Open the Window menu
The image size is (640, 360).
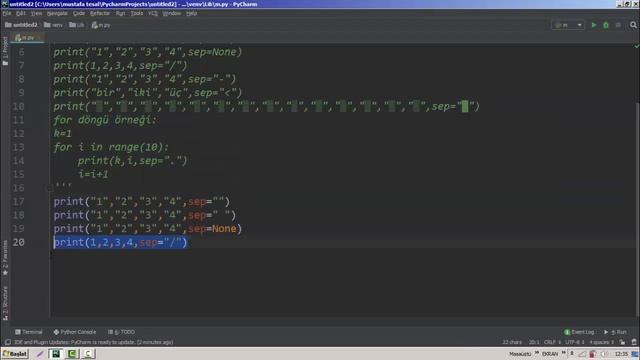click(172, 13)
